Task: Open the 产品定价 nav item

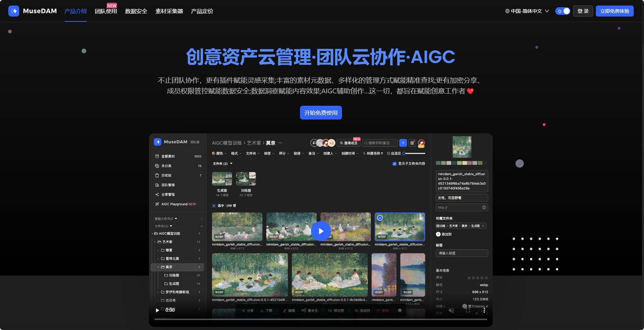Action: 202,11
